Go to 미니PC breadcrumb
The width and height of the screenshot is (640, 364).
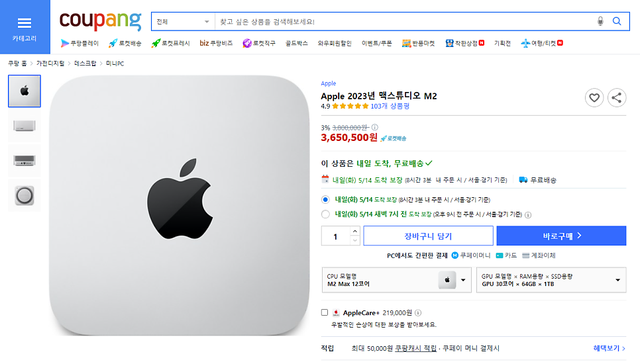click(115, 64)
